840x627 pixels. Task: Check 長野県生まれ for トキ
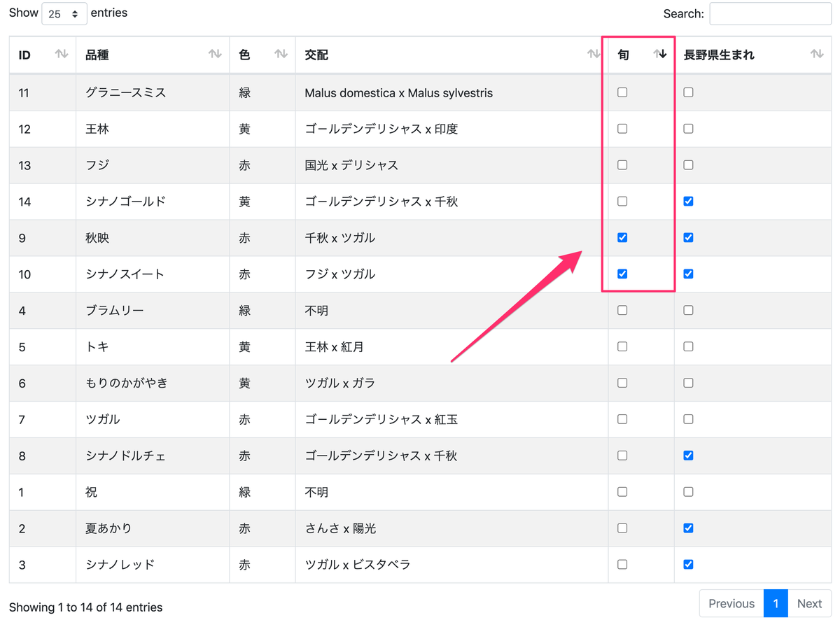tap(687, 346)
